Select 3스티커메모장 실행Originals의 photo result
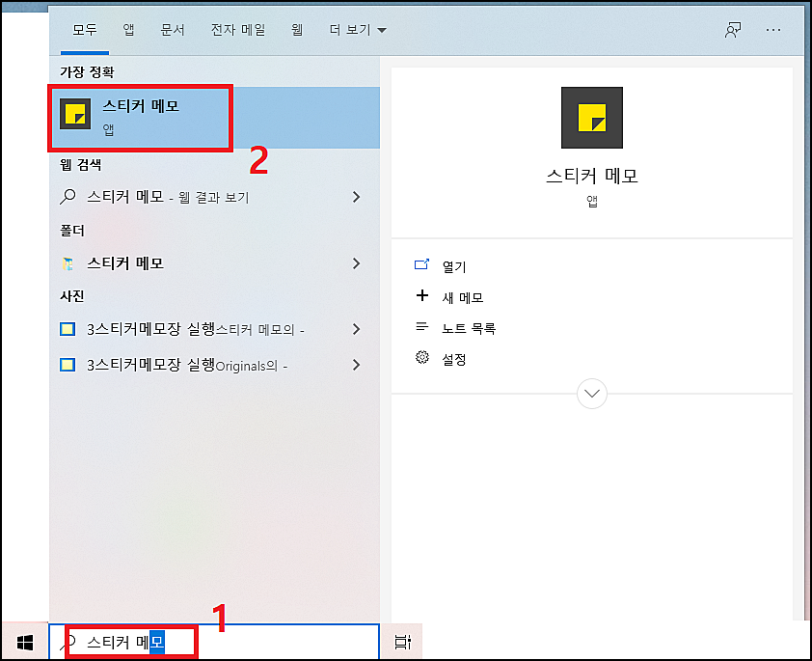Image resolution: width=812 pixels, height=661 pixels. point(215,365)
